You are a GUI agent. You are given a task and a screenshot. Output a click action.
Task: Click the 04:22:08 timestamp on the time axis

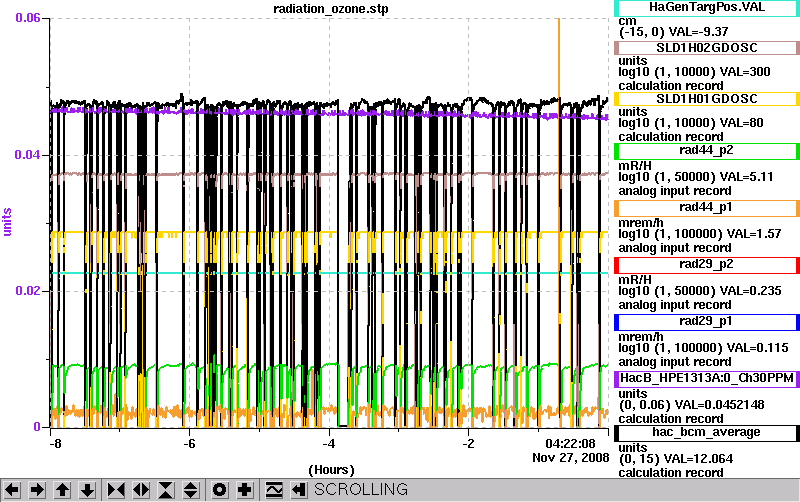570,443
